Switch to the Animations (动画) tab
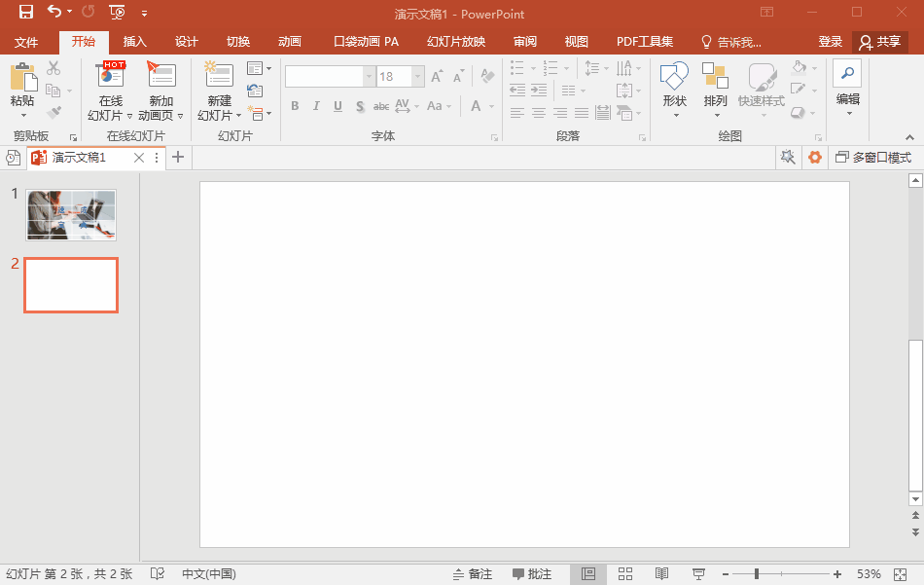Screen dimensions: 924x585 tap(289, 42)
